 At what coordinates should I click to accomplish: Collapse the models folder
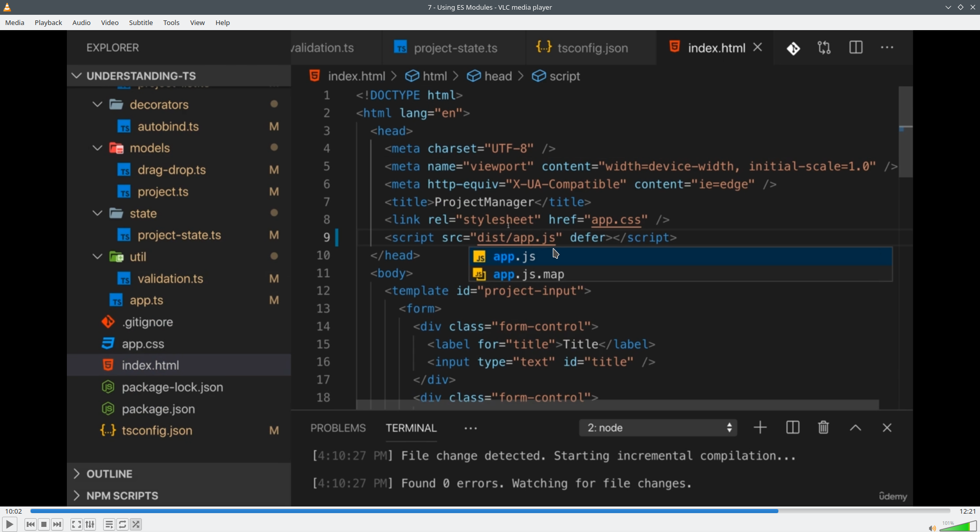(x=179, y=148)
